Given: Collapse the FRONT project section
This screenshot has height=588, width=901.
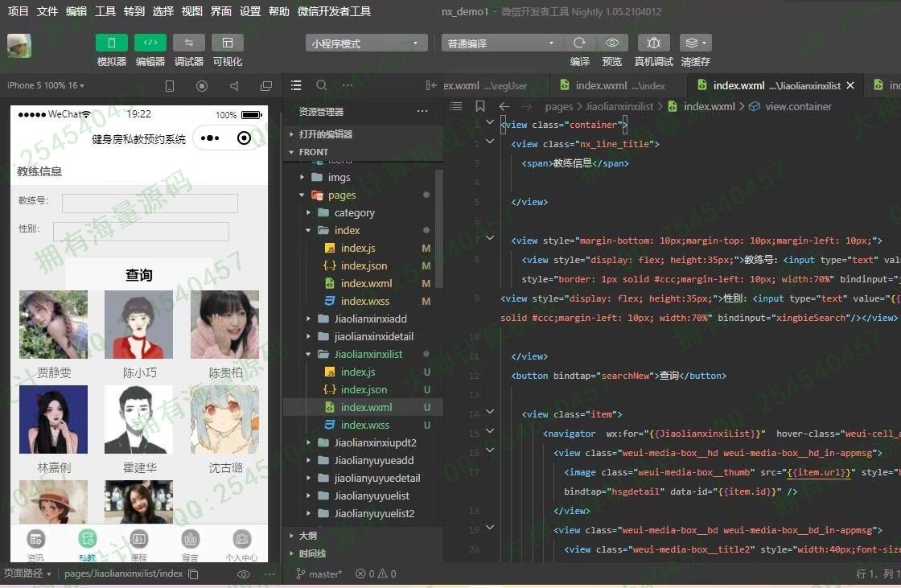Looking at the screenshot, I should pos(363,152).
